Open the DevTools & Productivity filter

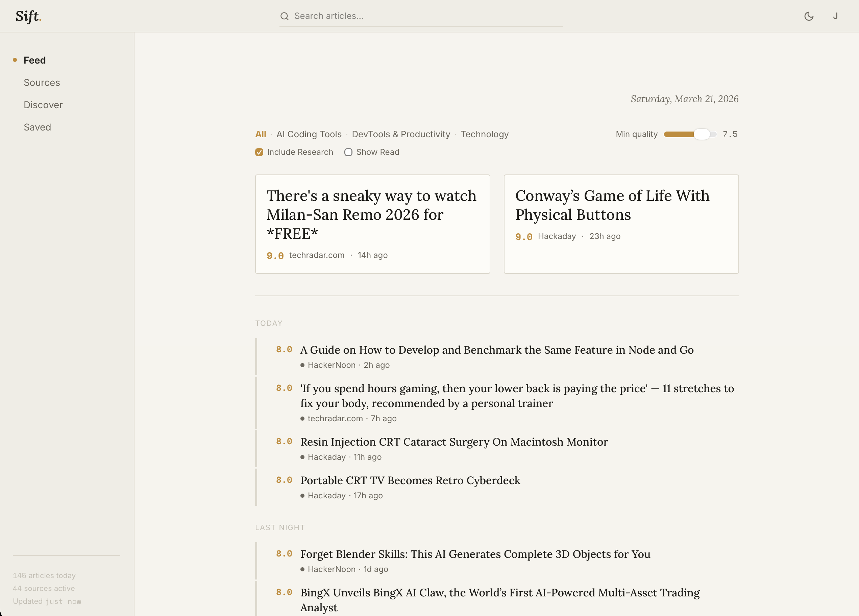click(401, 134)
